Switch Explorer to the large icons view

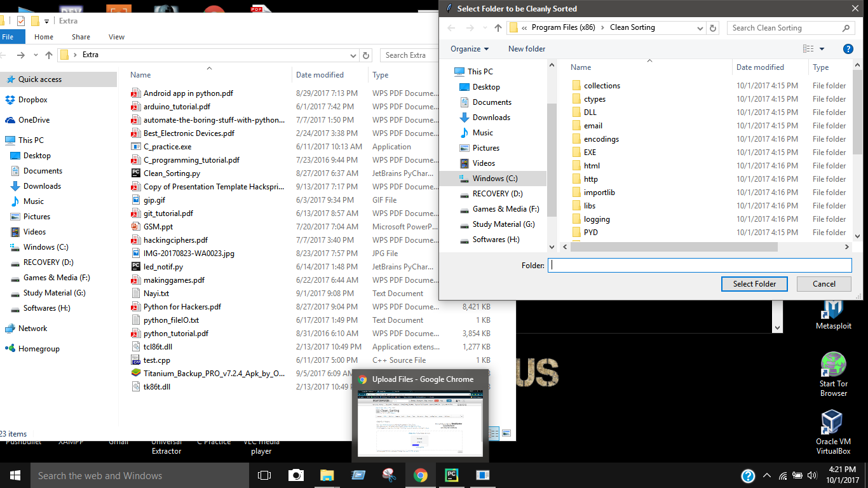click(506, 433)
